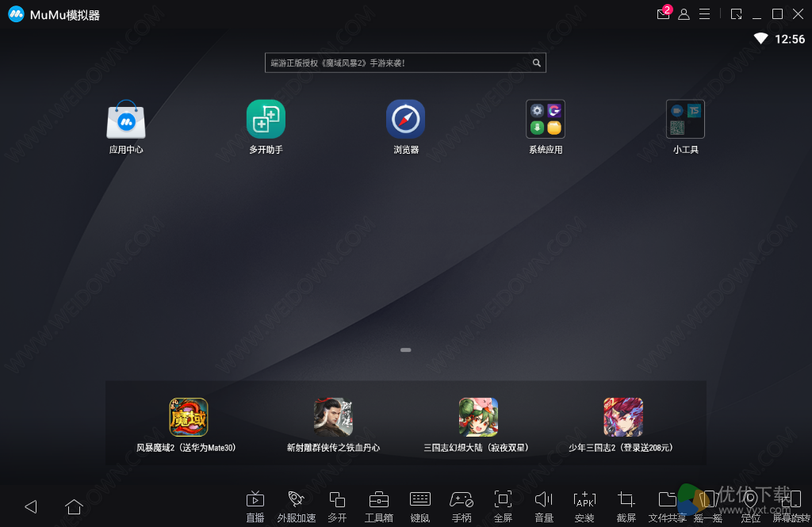This screenshot has width=812, height=527.
Task: Click the window resize mode icon
Action: pos(737,14)
